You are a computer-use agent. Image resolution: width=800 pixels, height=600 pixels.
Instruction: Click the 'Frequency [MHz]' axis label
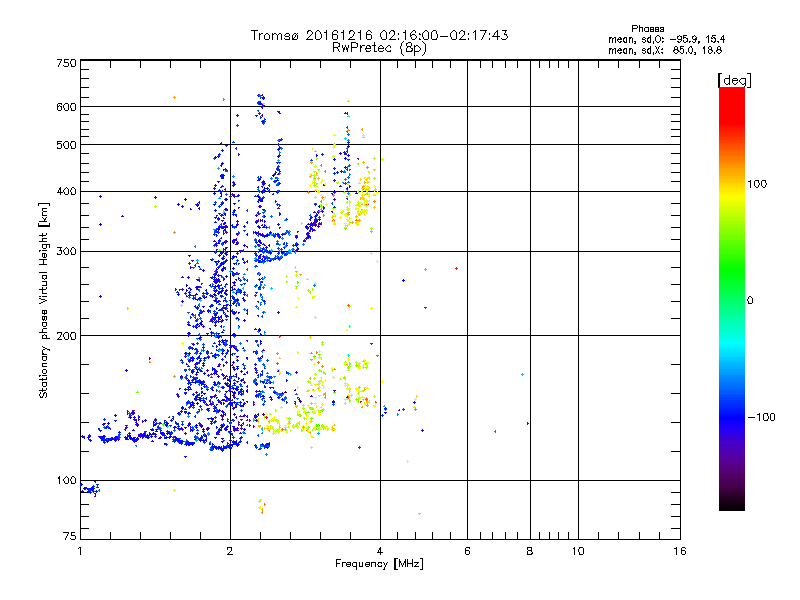tap(379, 564)
